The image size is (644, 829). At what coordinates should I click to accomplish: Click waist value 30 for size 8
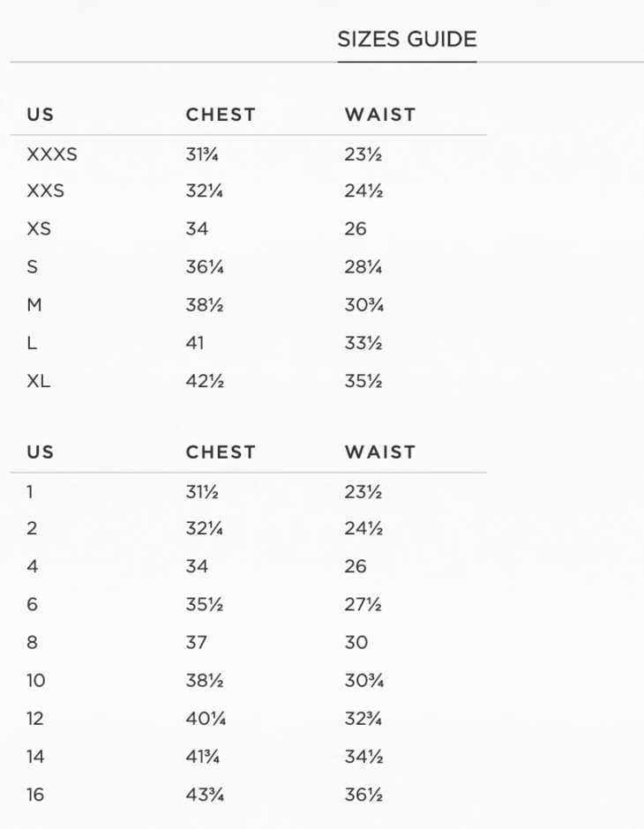pos(356,643)
